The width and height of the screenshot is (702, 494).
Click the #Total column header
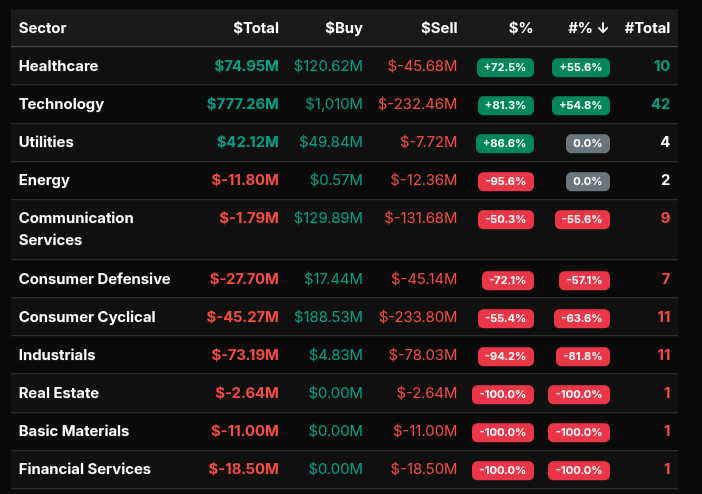click(646, 28)
